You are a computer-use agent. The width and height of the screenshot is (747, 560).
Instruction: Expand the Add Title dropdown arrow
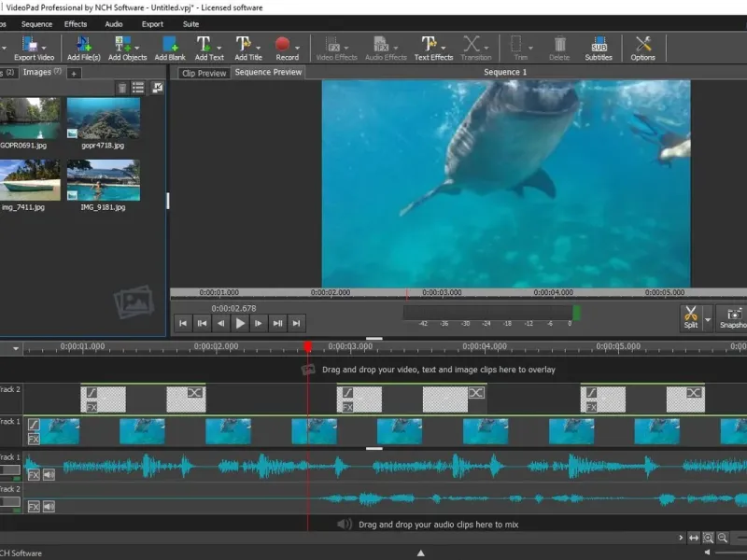coord(259,48)
